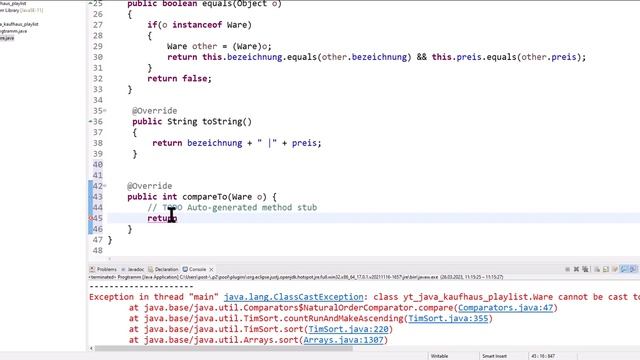Viewport: 640px width, 360px height.
Task: Select the Ware.java file in explorer
Action: click(7, 38)
